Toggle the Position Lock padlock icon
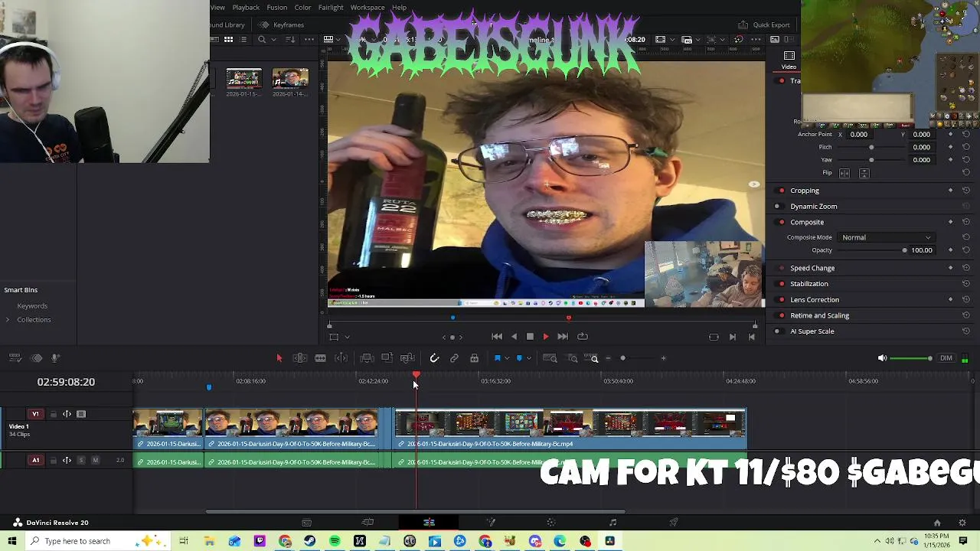The height and width of the screenshot is (551, 980). pyautogui.click(x=475, y=358)
